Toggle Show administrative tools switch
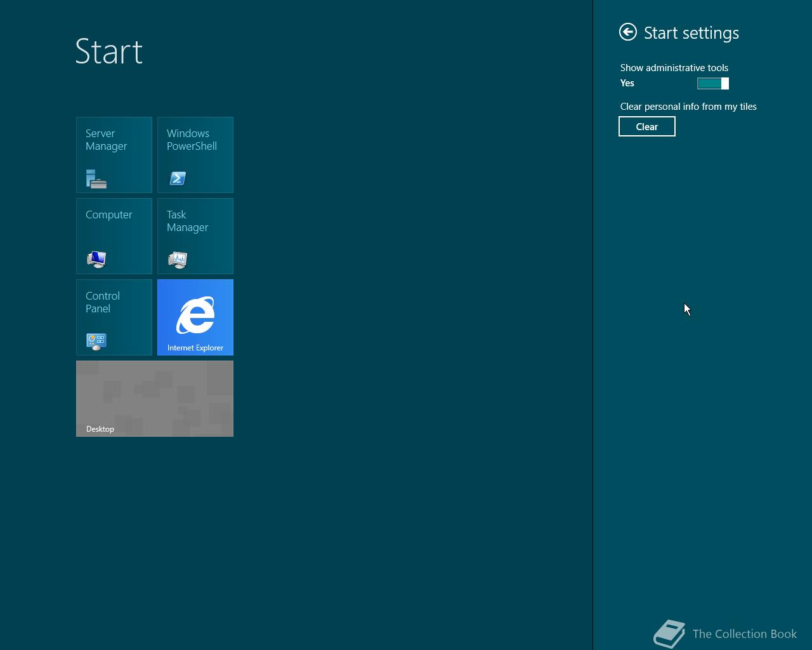Screen dimensions: 812x650 tap(713, 83)
